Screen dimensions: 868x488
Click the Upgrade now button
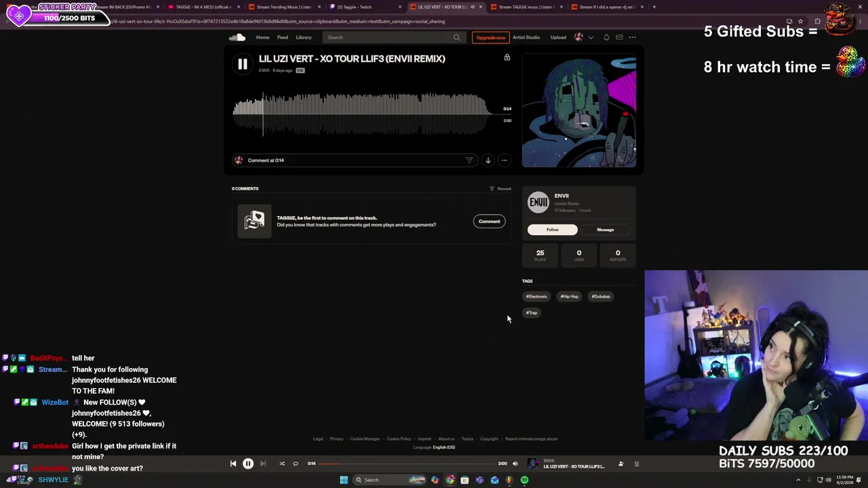pyautogui.click(x=491, y=37)
